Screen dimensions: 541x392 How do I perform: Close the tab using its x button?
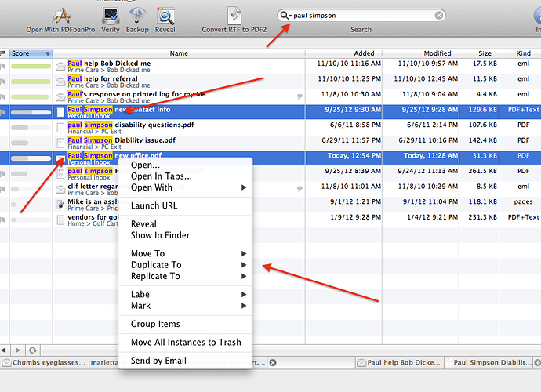pos(273,363)
